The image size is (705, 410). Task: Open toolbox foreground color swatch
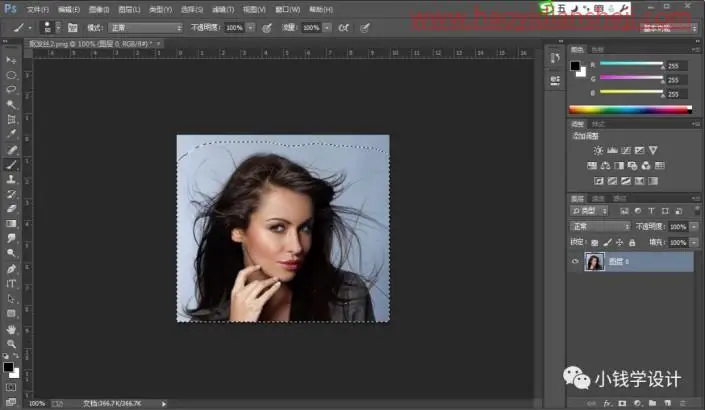[x=8, y=367]
